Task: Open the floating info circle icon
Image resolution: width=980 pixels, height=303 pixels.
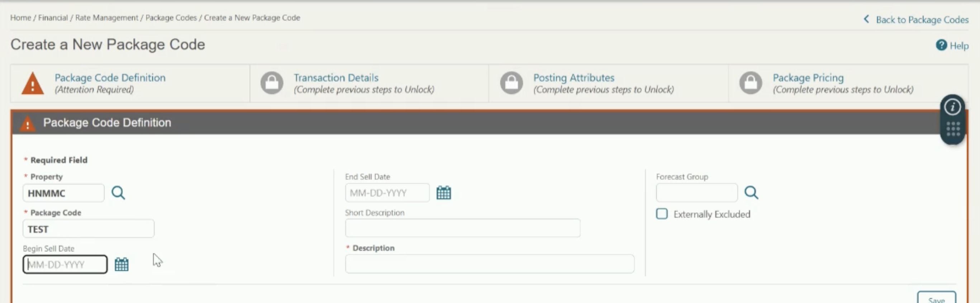Action: tap(952, 107)
